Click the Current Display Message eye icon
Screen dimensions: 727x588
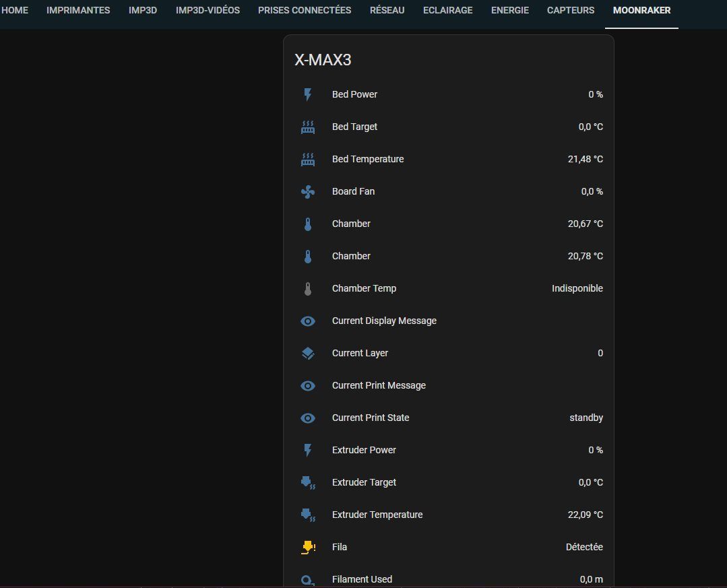pos(308,321)
